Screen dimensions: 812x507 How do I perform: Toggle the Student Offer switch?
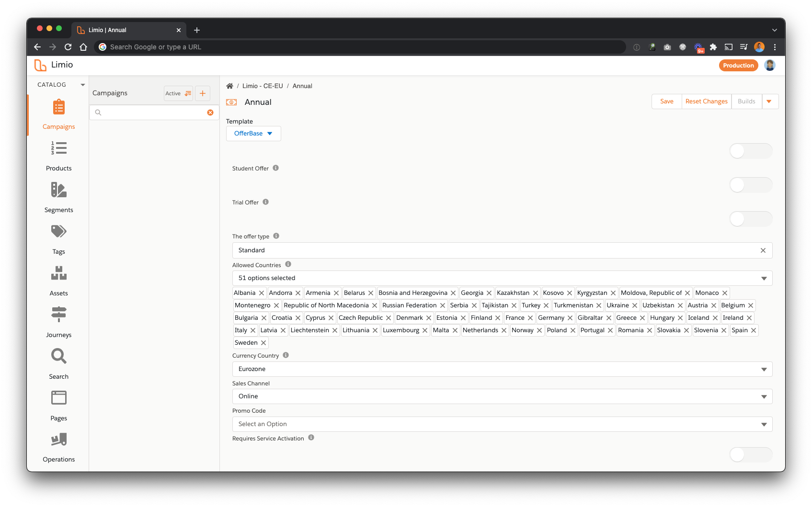click(751, 185)
